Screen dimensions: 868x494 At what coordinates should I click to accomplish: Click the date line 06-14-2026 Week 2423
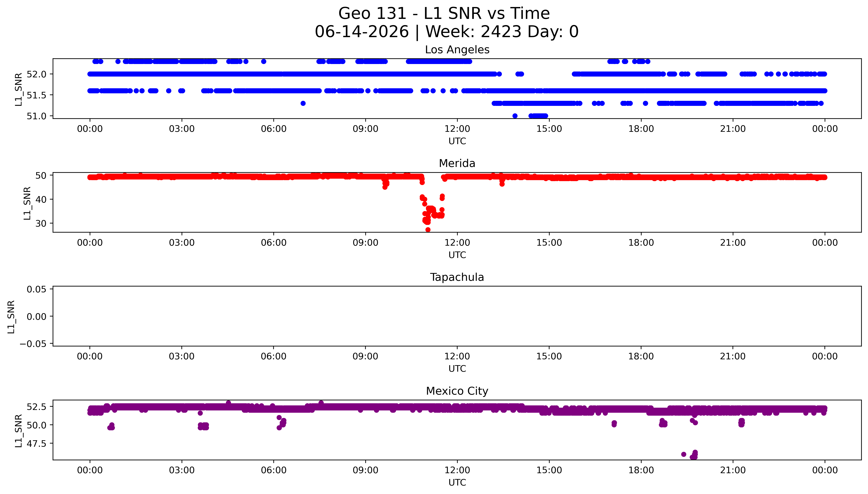[x=446, y=32]
